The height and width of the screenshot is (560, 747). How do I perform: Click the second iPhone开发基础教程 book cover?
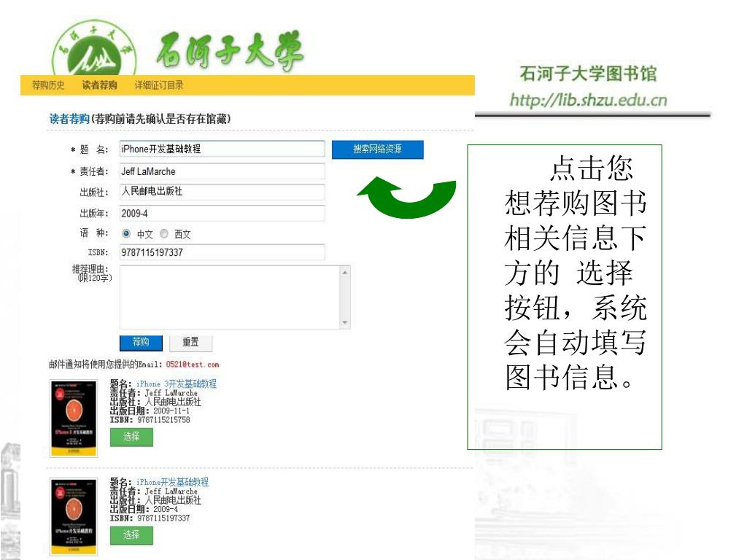click(74, 517)
